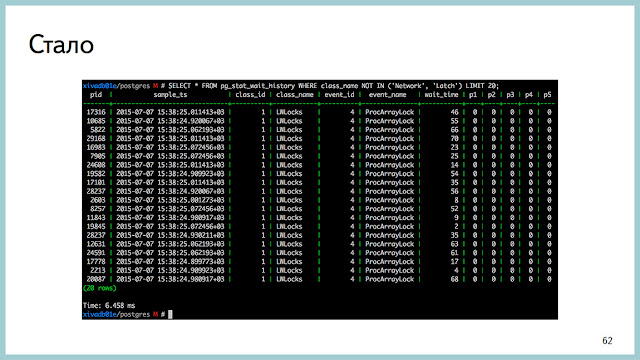Click the 'p3' column header
640x360 pixels.
(510, 95)
